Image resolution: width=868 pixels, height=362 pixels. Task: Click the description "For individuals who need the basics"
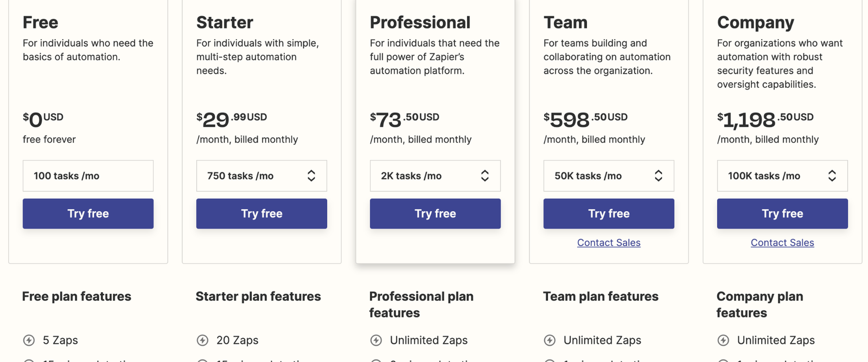click(88, 50)
